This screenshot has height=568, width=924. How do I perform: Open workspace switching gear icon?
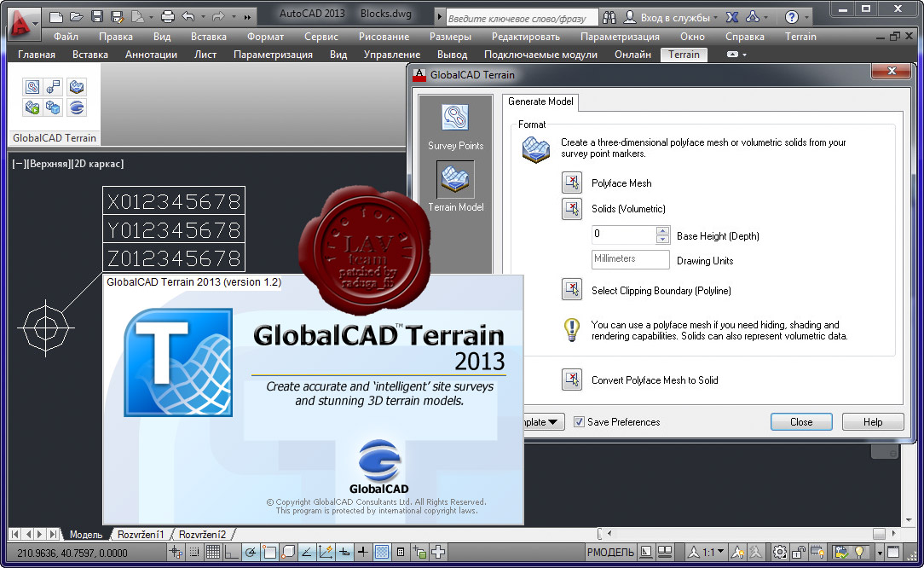tap(780, 552)
